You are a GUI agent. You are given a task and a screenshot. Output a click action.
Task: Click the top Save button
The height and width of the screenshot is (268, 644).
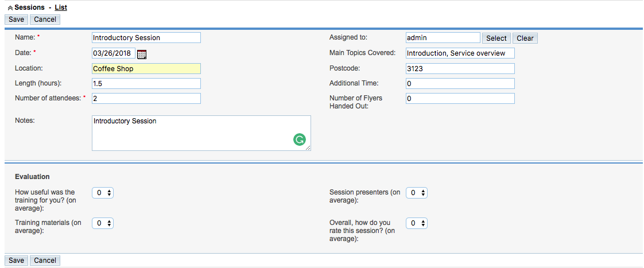coord(17,20)
